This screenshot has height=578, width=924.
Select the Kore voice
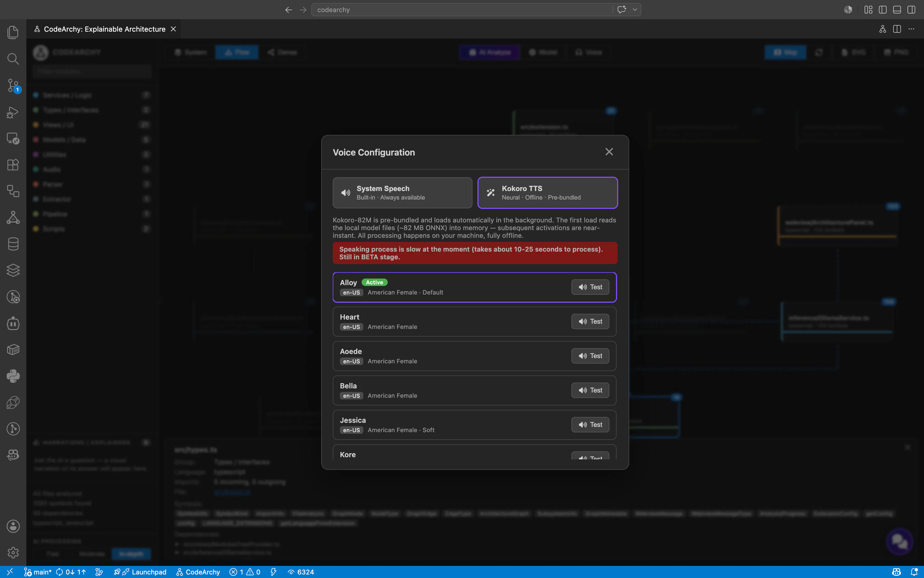coord(475,452)
